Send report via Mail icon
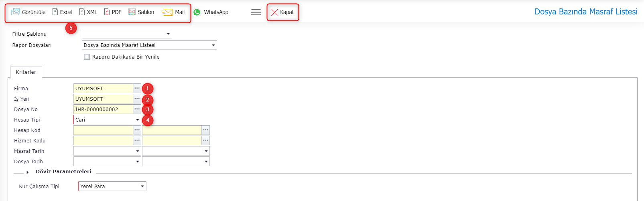This screenshot has width=644, height=201. pyautogui.click(x=167, y=12)
